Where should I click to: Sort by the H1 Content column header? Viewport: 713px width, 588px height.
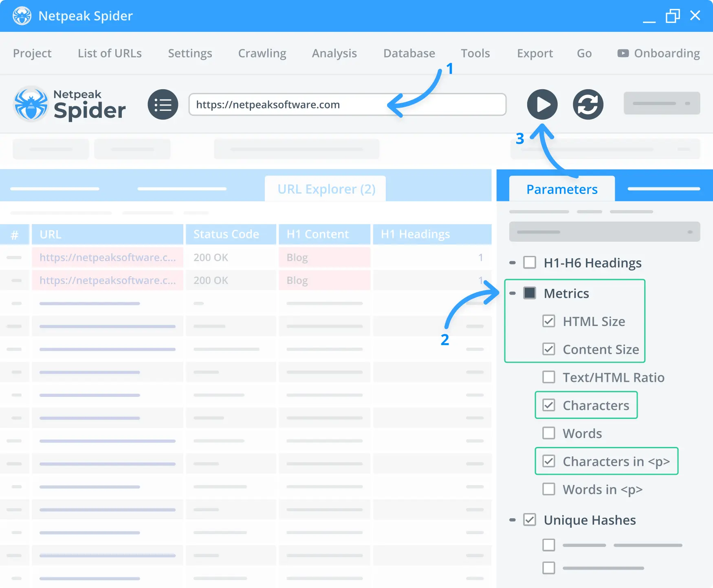point(324,234)
